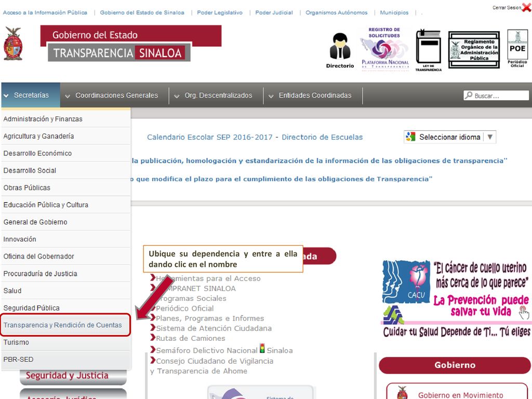Viewport: 532px width, 399px height.
Task: Select General de Gobierno
Action: point(66,222)
